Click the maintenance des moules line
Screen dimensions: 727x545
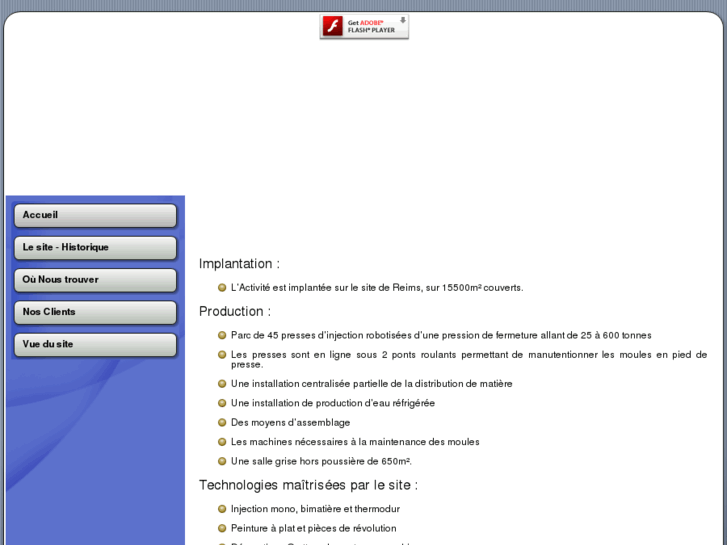(355, 442)
